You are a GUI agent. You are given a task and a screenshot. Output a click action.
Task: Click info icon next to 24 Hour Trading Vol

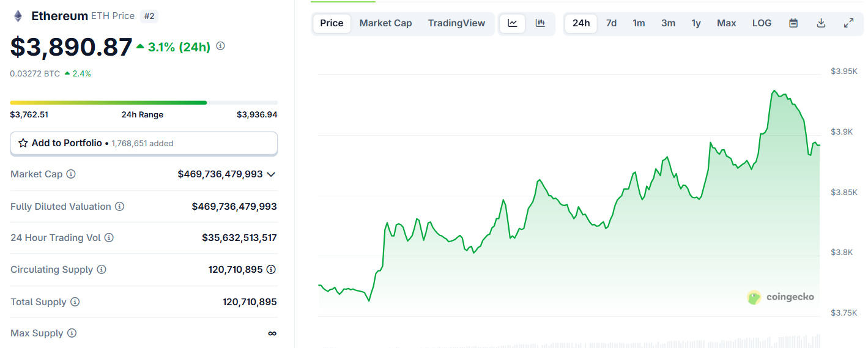click(x=109, y=238)
